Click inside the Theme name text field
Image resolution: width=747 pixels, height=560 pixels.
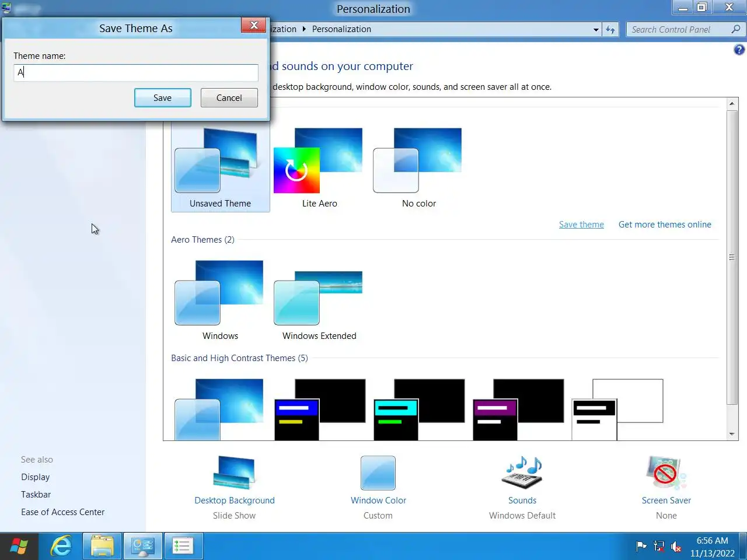coord(136,72)
